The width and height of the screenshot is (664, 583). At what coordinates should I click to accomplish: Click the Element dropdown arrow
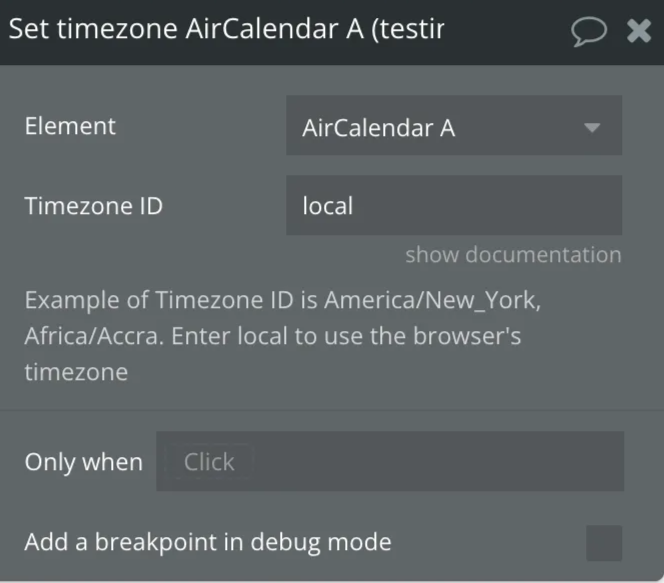click(591, 127)
